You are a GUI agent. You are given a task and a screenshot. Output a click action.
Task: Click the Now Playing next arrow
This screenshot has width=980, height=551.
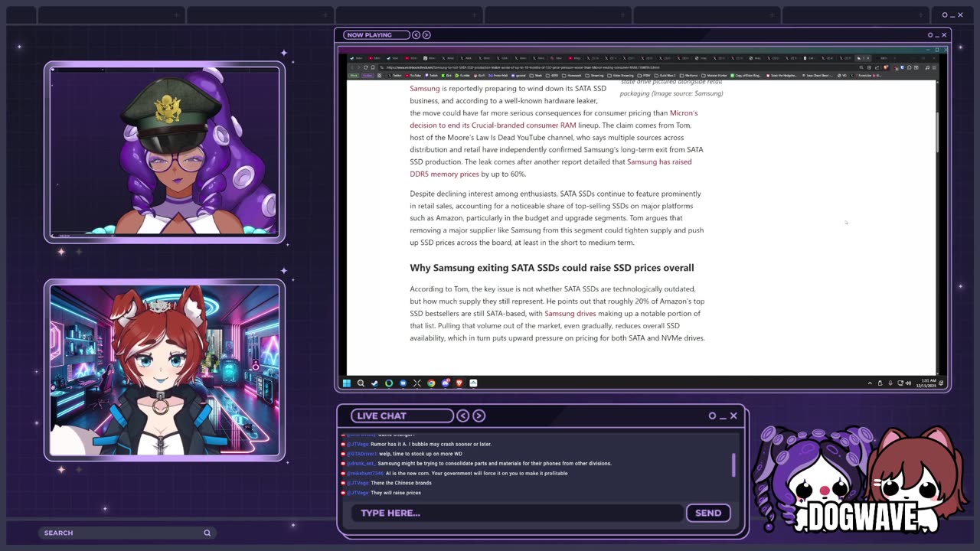click(x=426, y=34)
